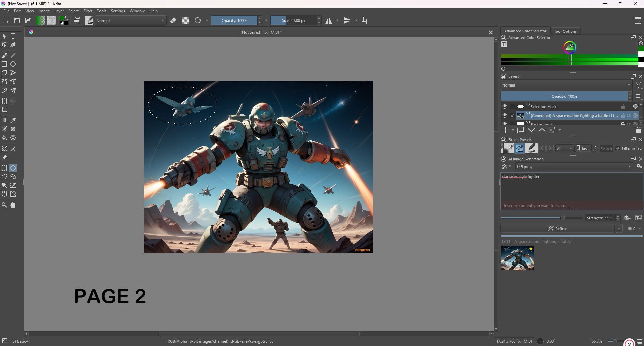Screen dimensions: 644x346
Task: Click the foreground/background color swatch
Action: [x=64, y=20]
